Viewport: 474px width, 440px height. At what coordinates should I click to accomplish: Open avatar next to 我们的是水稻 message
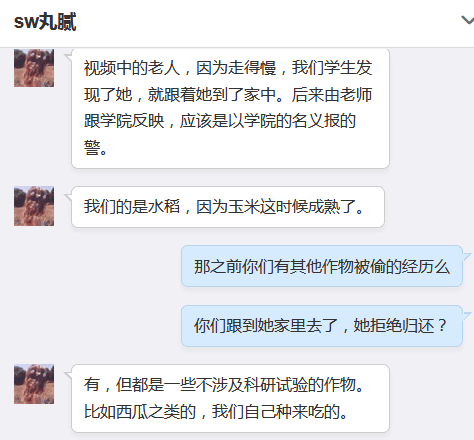coord(34,206)
